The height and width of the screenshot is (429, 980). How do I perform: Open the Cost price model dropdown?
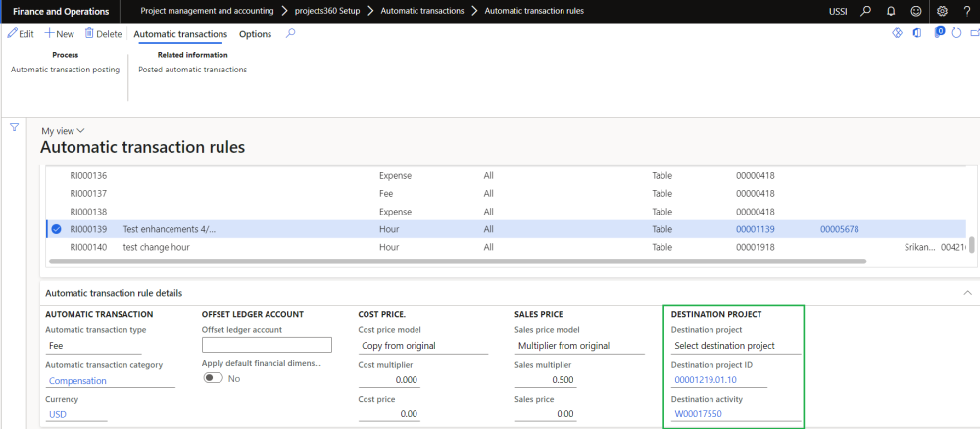click(421, 346)
